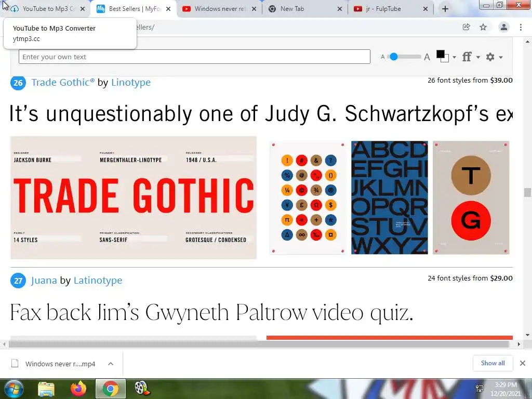Click the vertical scrollbar thumb
This screenshot has height=399, width=532.
pos(527,192)
